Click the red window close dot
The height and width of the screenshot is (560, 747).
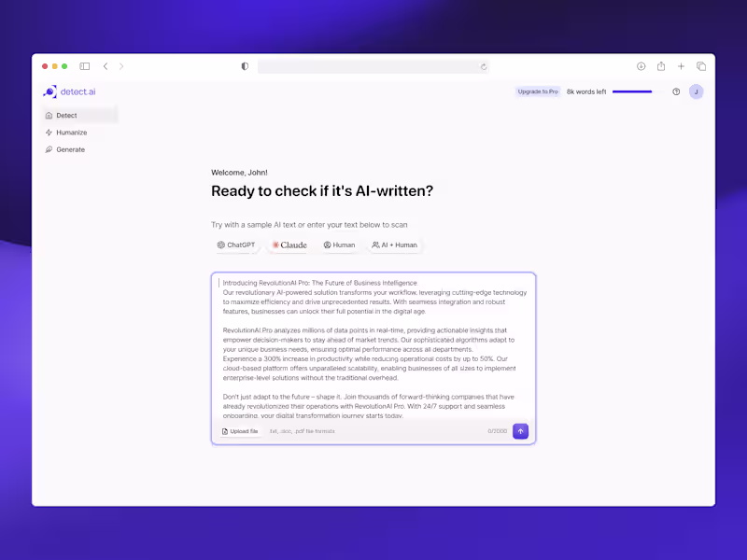point(45,66)
